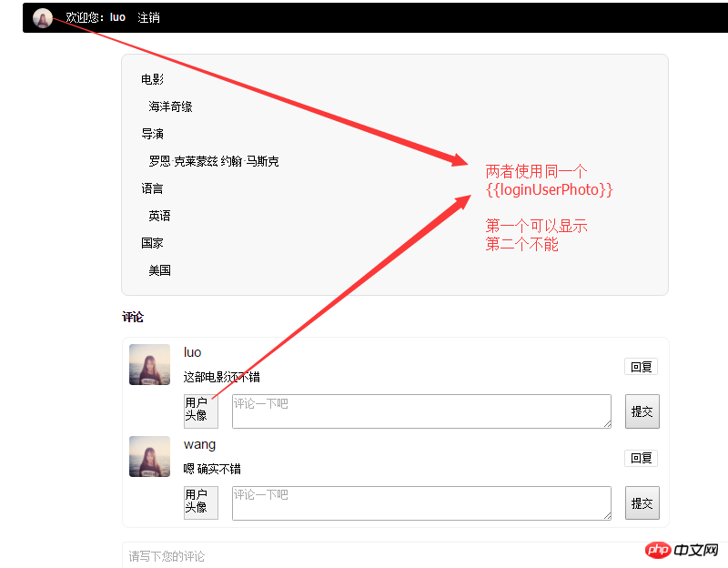Select the movie title 海洋奇缘

pos(170,106)
